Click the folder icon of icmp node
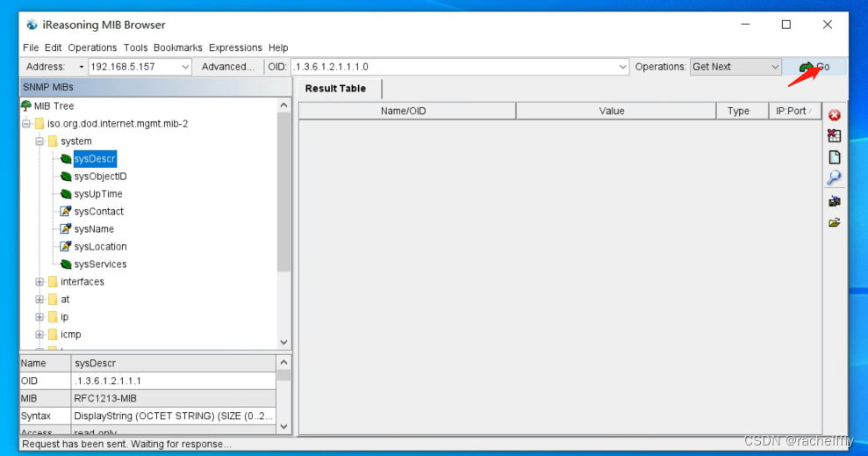The width and height of the screenshot is (868, 456). tap(53, 334)
